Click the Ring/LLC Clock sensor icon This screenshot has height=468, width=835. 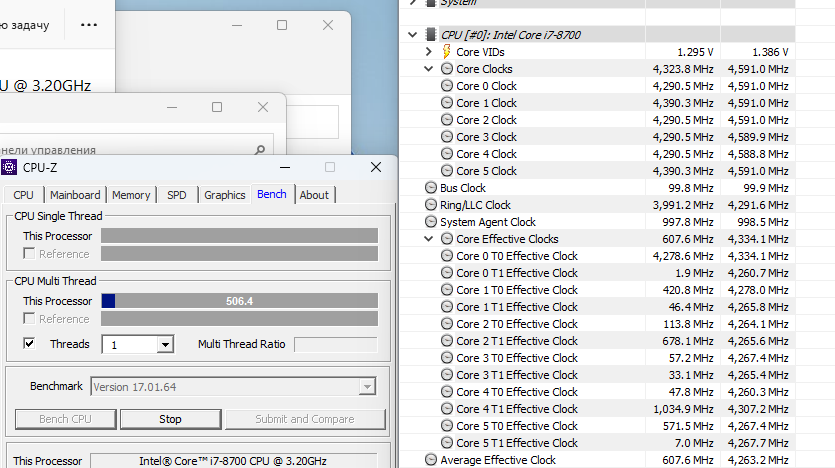point(431,205)
